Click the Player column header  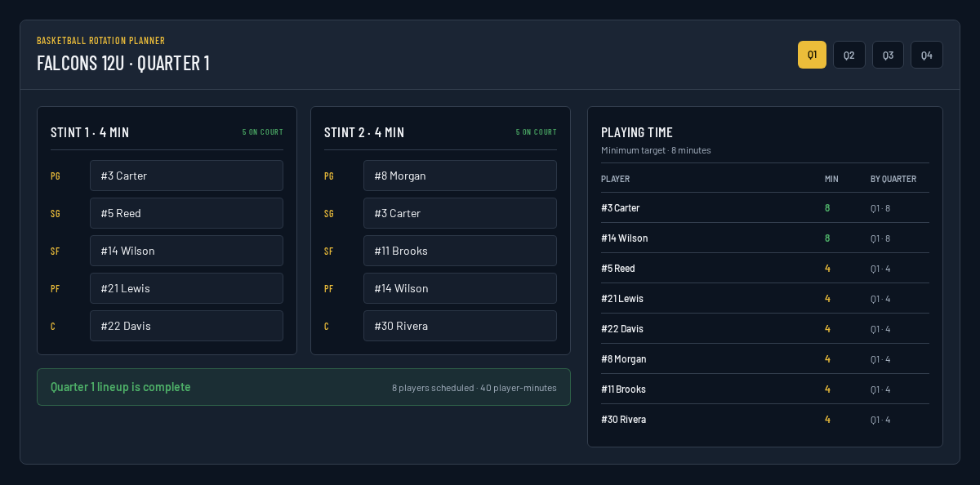point(615,179)
